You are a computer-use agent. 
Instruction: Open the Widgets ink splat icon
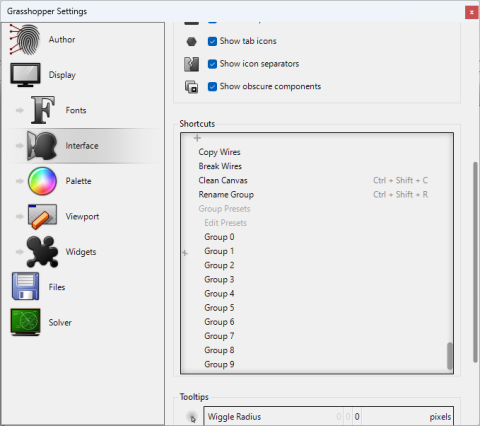point(42,252)
